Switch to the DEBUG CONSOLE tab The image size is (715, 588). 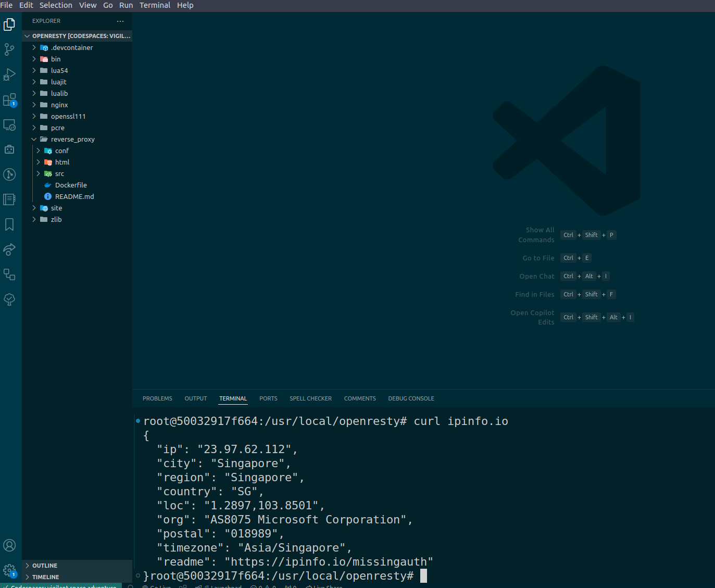(x=411, y=398)
